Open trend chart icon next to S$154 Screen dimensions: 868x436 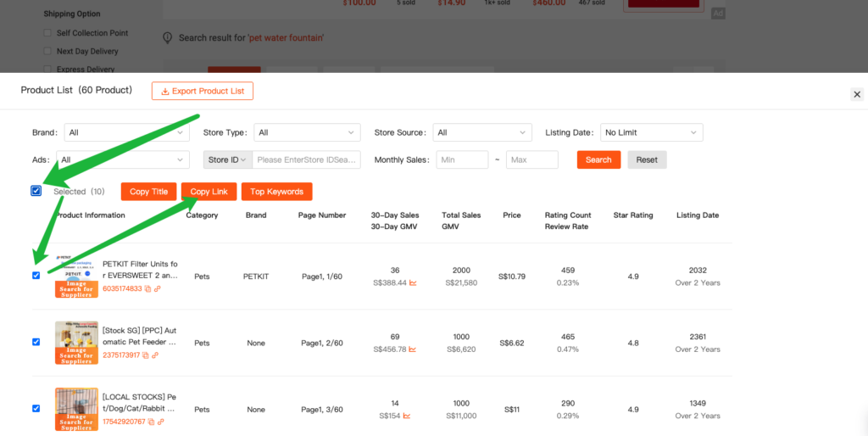(406, 416)
